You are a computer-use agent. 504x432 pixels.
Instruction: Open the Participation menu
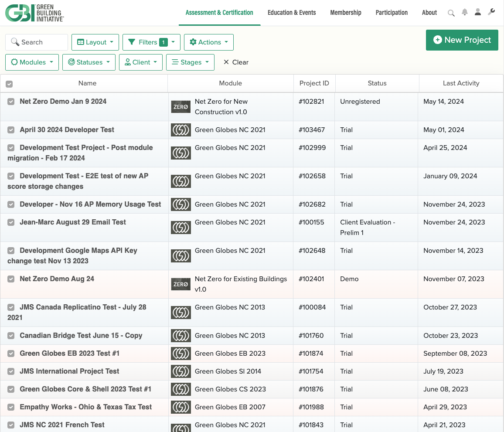[x=392, y=13]
